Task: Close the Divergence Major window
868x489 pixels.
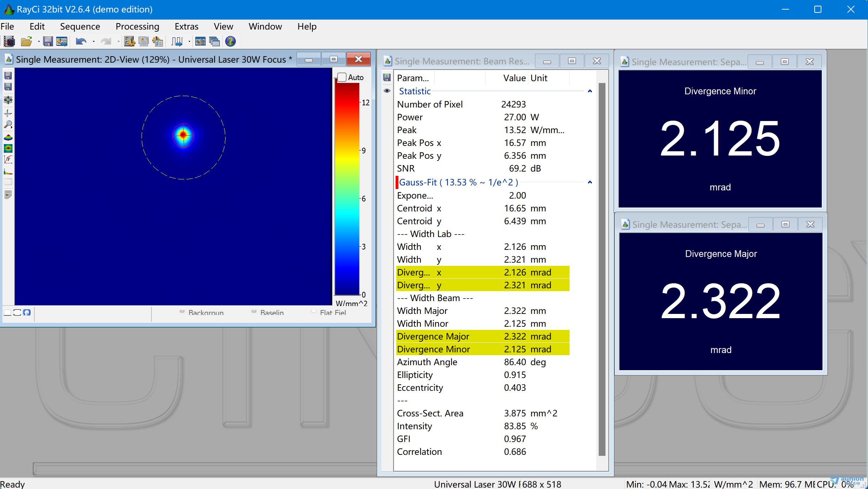Action: 810,224
